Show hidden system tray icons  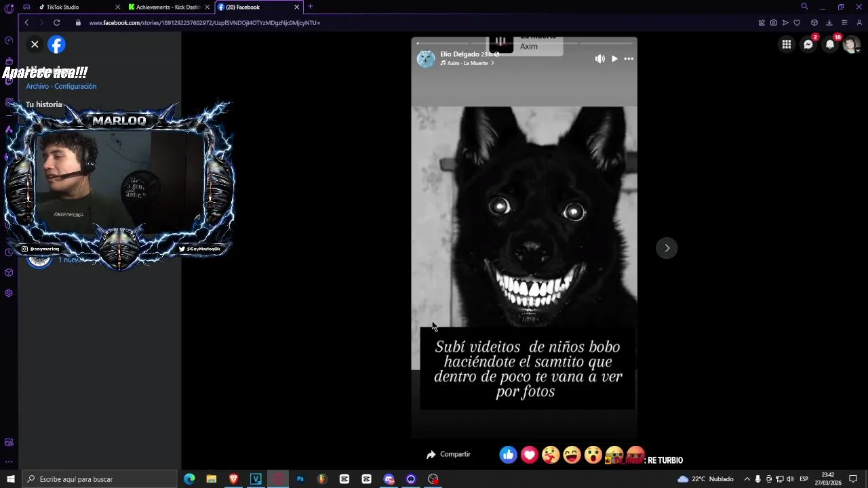(x=747, y=479)
